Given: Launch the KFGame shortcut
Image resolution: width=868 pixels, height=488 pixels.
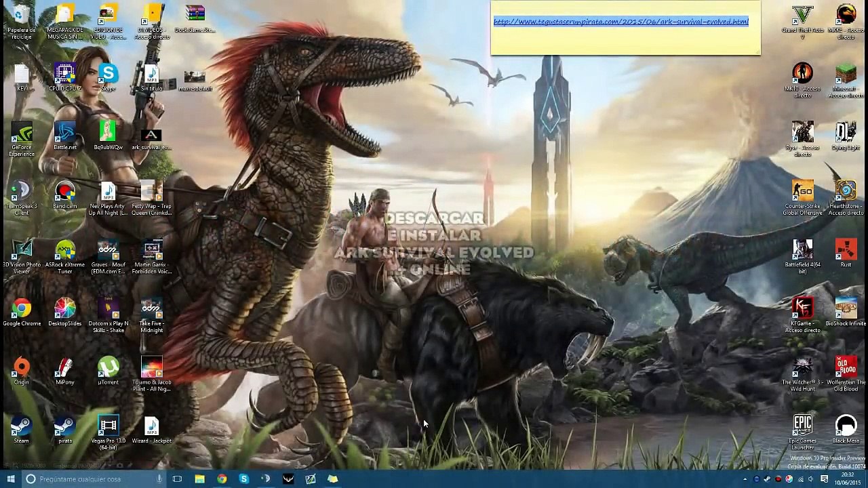Looking at the screenshot, I should [x=803, y=316].
